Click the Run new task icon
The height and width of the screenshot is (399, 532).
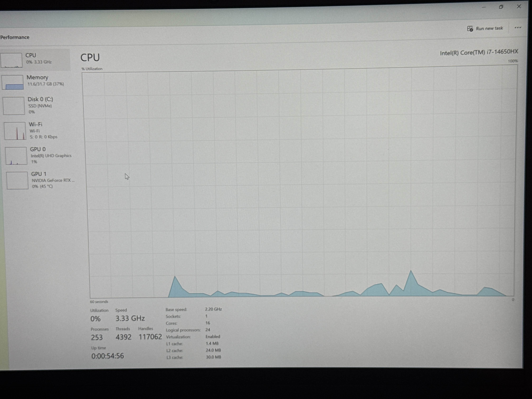pos(470,29)
